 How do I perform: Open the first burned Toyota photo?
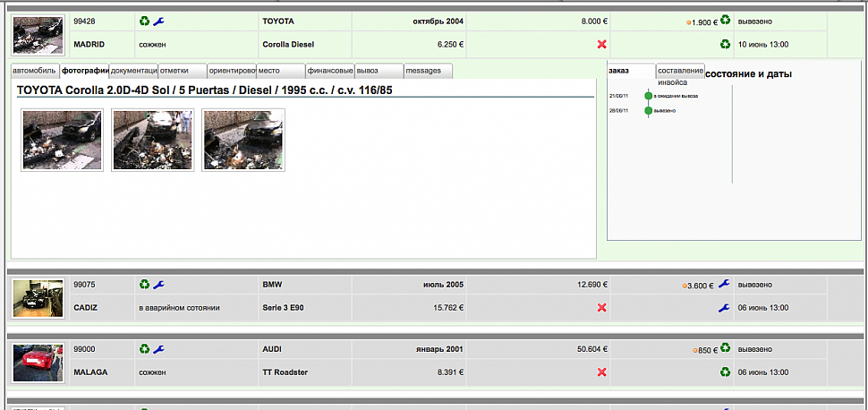pos(62,140)
